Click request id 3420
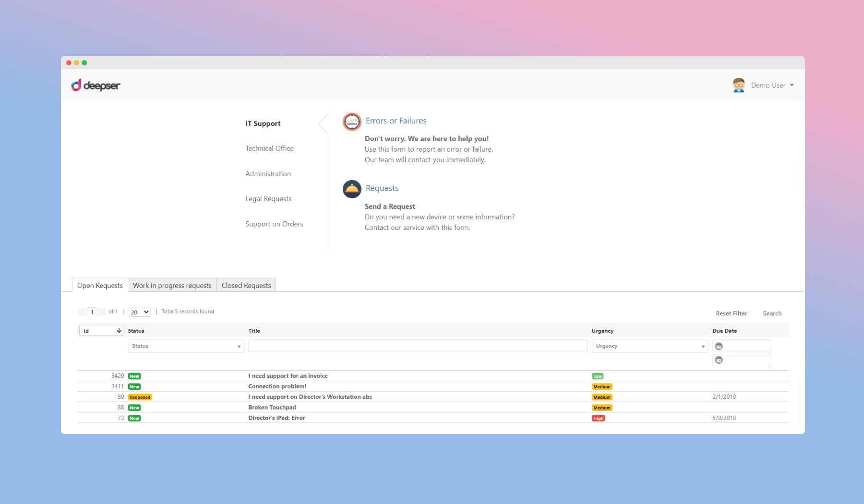 [118, 376]
